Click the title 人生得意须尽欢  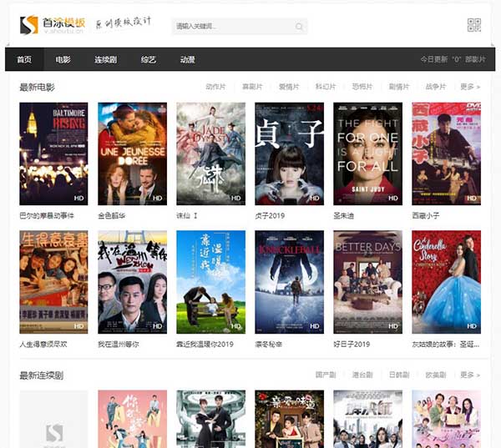(x=43, y=345)
